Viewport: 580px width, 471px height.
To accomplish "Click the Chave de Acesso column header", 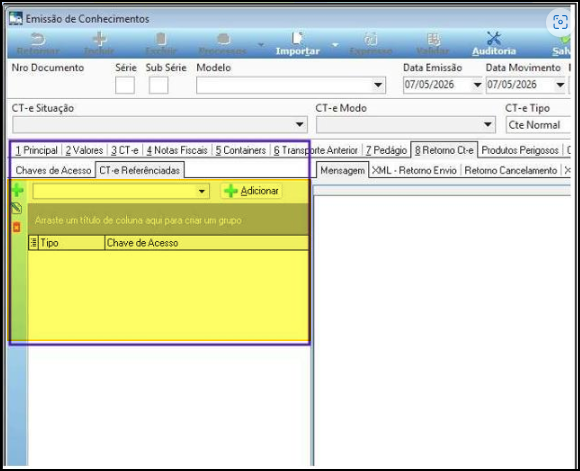I will point(207,243).
